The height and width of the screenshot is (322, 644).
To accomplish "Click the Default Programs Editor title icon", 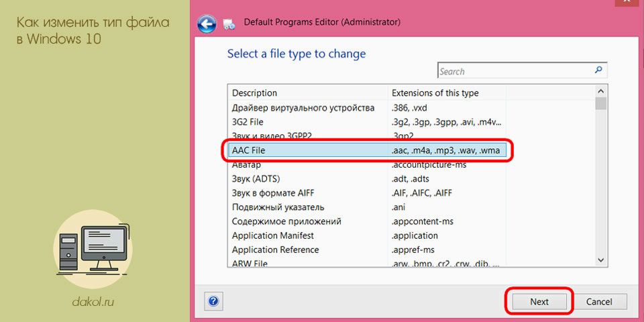I will (229, 25).
